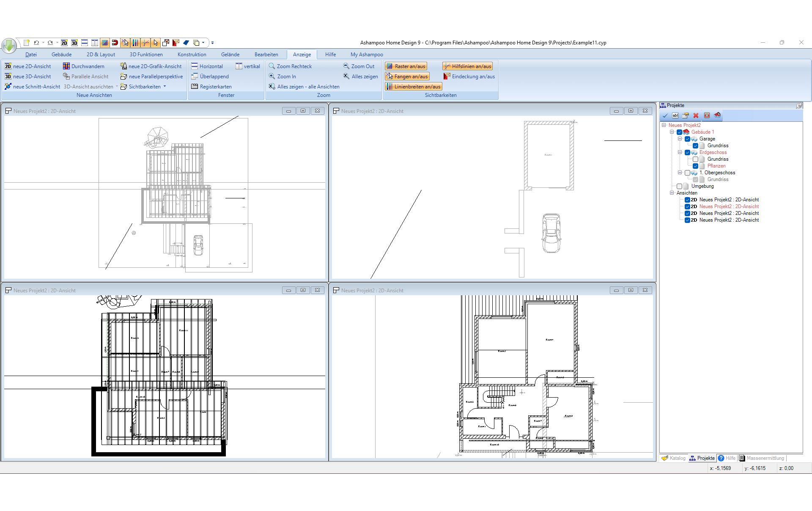
Task: Enable the Umgebung checkbox
Action: point(679,187)
